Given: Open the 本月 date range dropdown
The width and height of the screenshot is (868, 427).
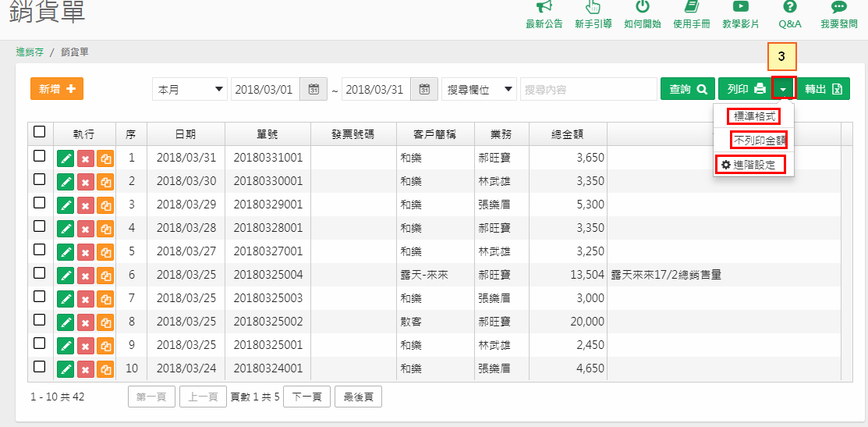Looking at the screenshot, I should (190, 89).
